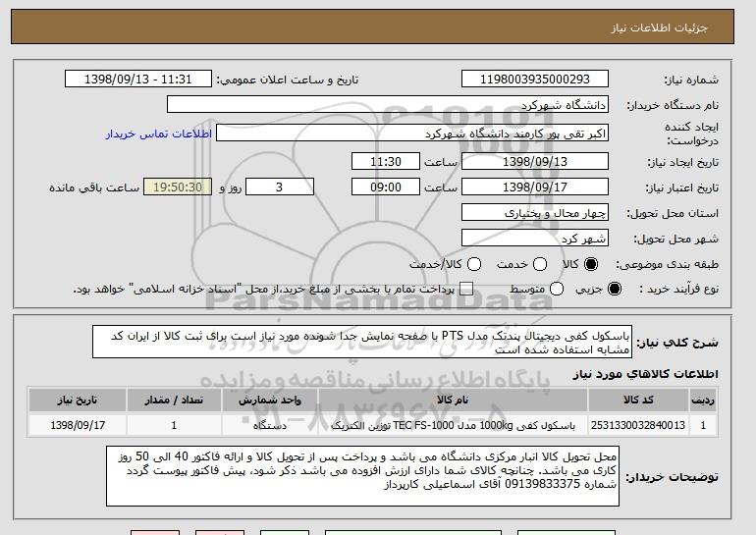The width and height of the screenshot is (756, 535).
Task: Click the چهار محال و بختیاری province field
Action: (535, 213)
